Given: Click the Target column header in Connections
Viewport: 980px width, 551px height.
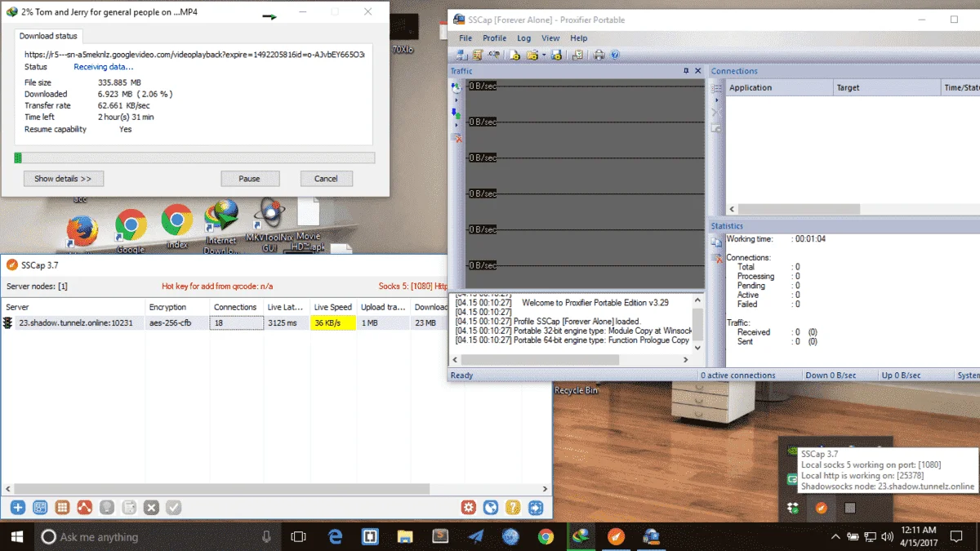Looking at the screenshot, I should 887,87.
